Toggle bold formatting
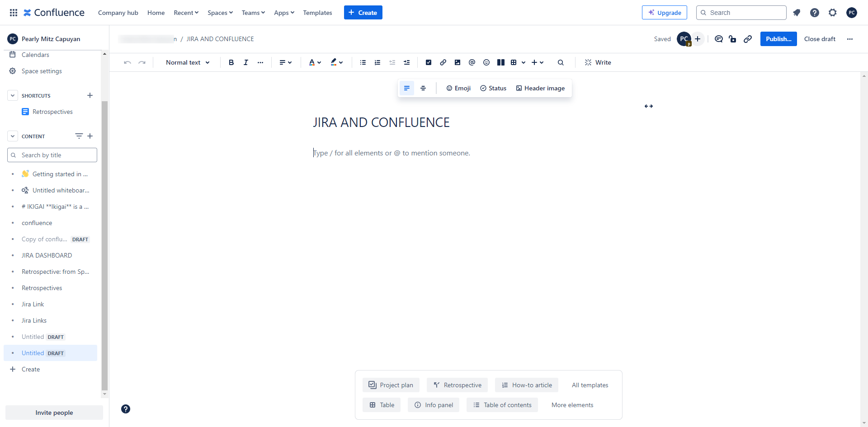The width and height of the screenshot is (868, 427). tap(231, 62)
